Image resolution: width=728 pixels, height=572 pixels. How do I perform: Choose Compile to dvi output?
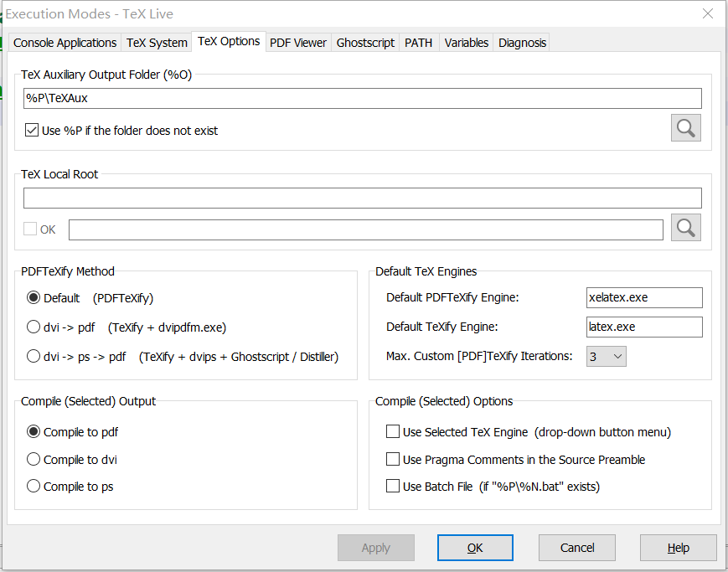click(x=34, y=459)
